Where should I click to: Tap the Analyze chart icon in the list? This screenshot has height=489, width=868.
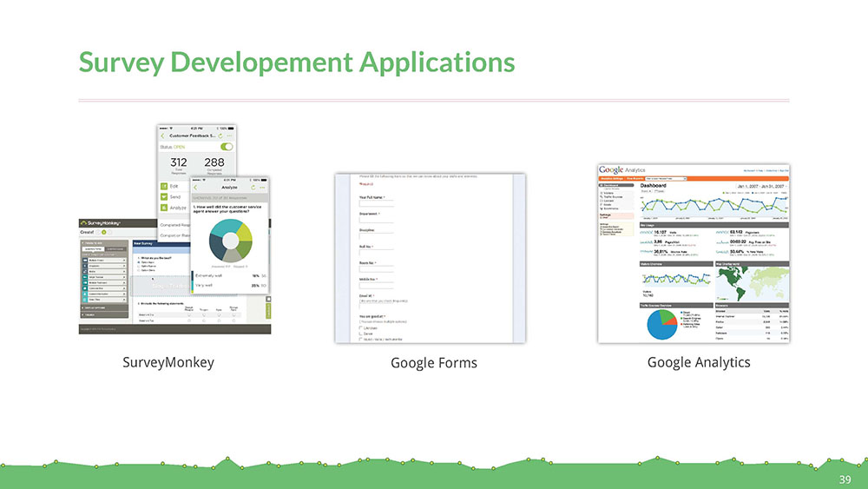click(x=164, y=208)
